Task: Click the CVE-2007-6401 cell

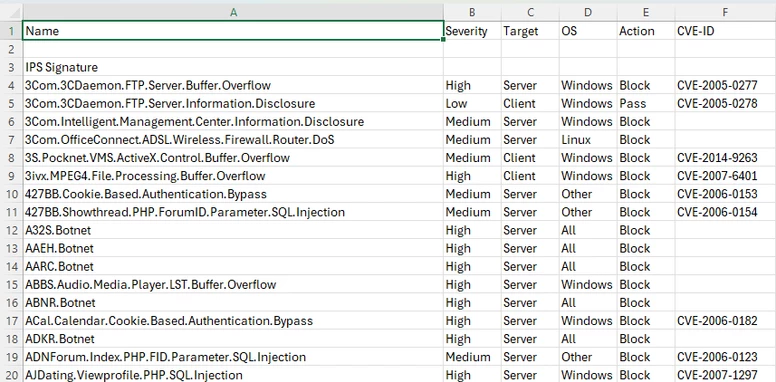Action: click(725, 176)
